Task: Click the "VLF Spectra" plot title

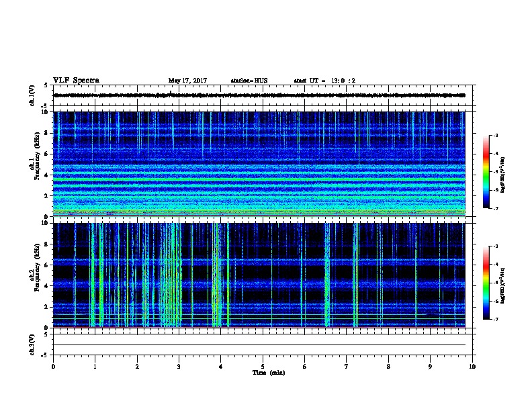Action: (76, 81)
